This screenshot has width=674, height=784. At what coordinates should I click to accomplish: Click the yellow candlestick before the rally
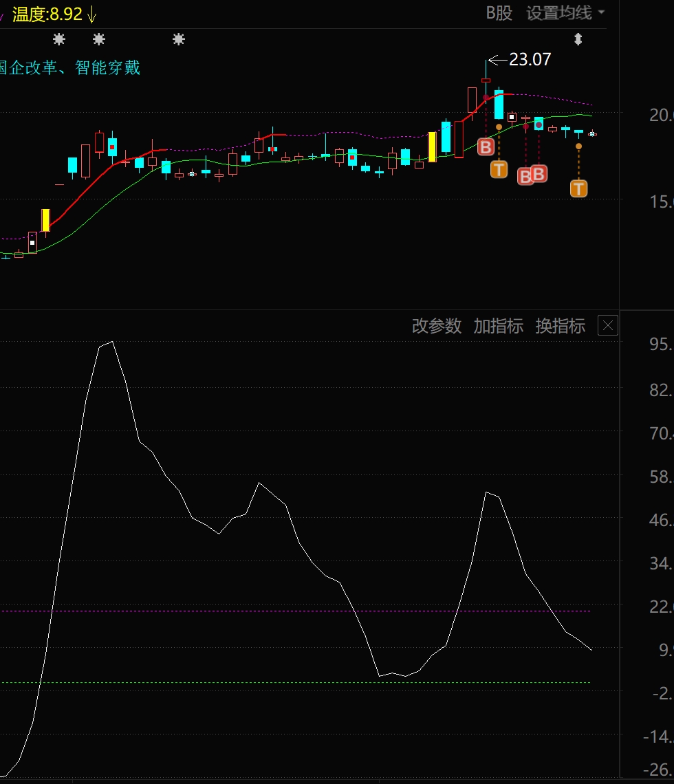[433, 147]
